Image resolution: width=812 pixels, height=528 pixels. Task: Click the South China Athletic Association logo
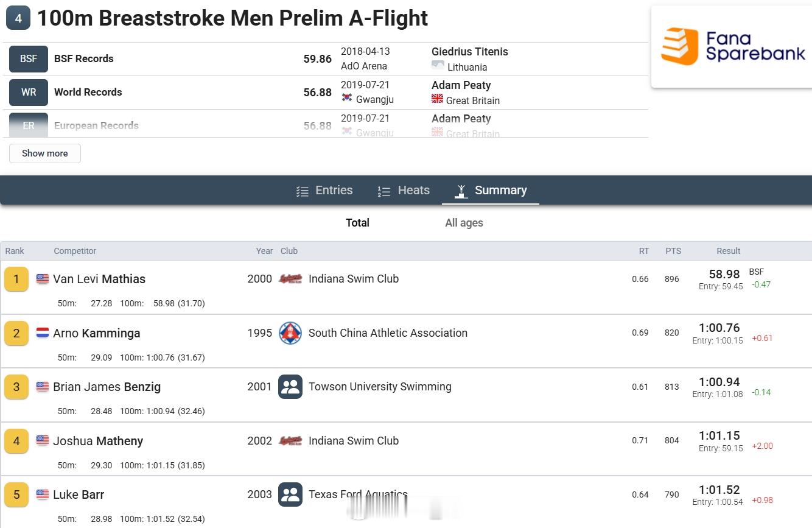tap(290, 333)
